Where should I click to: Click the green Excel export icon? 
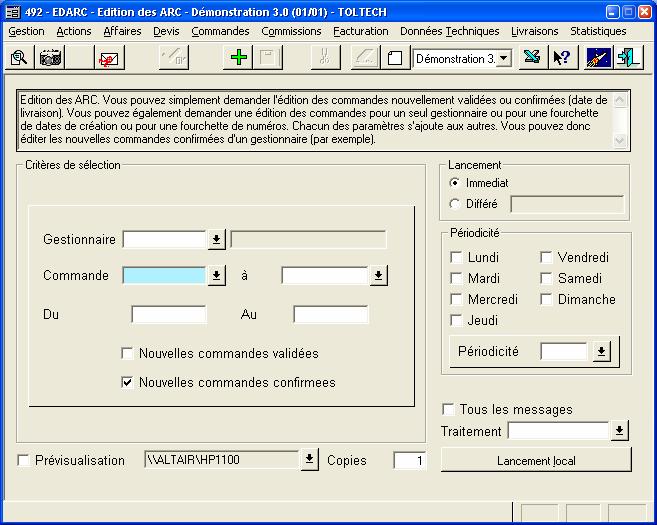pos(533,57)
